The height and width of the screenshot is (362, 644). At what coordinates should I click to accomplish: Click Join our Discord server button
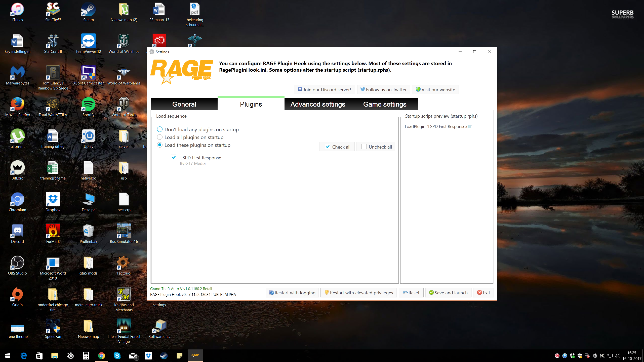tap(324, 89)
